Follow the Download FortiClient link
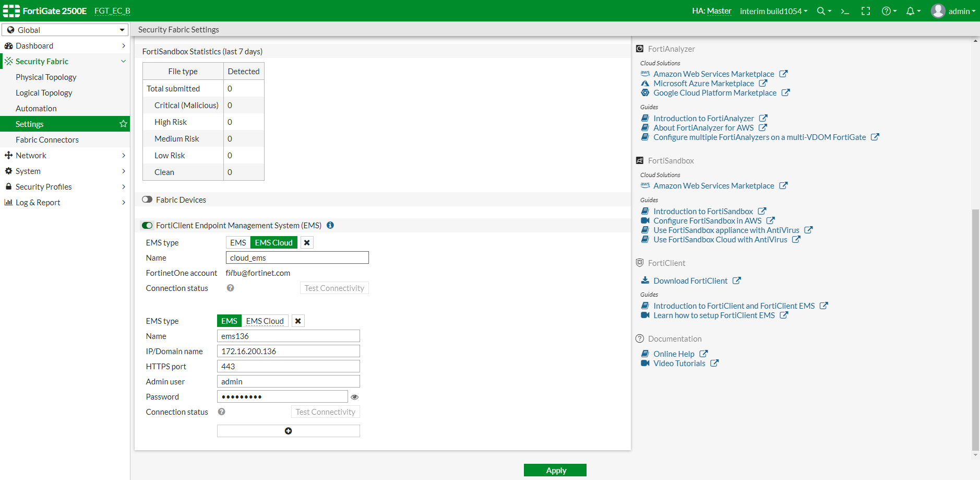The height and width of the screenshot is (480, 980). (690, 280)
